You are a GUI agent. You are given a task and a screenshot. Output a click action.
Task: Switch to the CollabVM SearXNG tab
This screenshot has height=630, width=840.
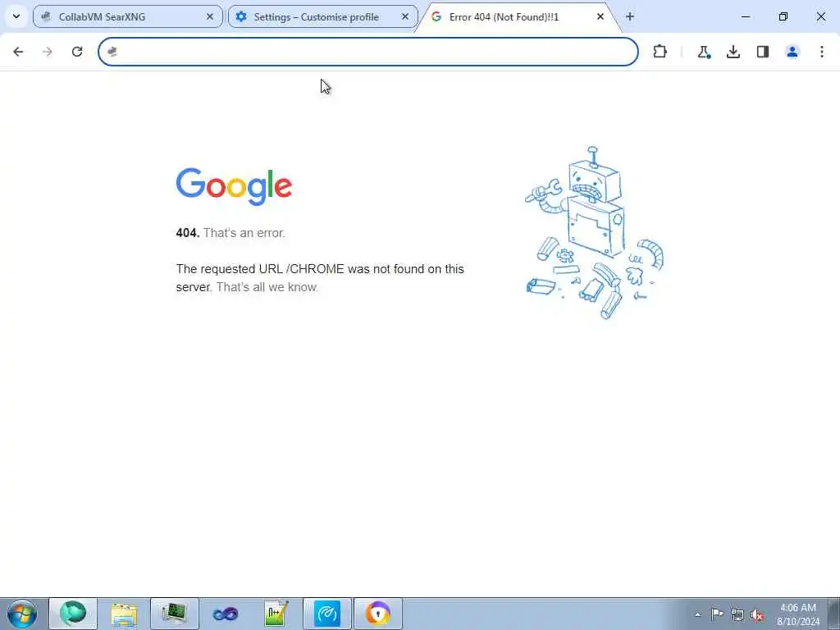tap(127, 16)
